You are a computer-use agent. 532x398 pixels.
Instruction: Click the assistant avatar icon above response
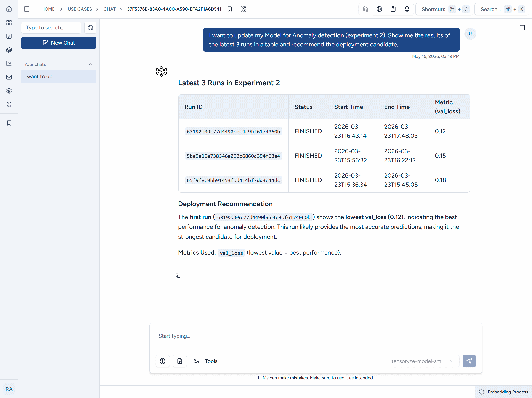161,71
